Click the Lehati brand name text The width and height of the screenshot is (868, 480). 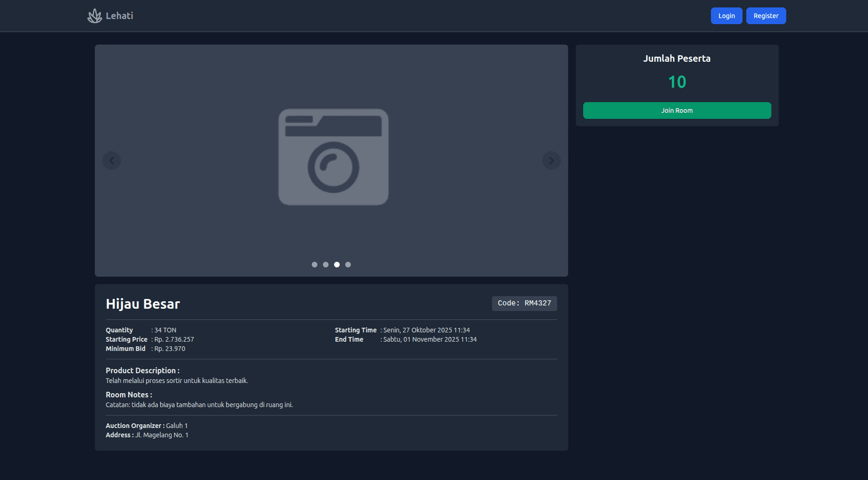(119, 16)
